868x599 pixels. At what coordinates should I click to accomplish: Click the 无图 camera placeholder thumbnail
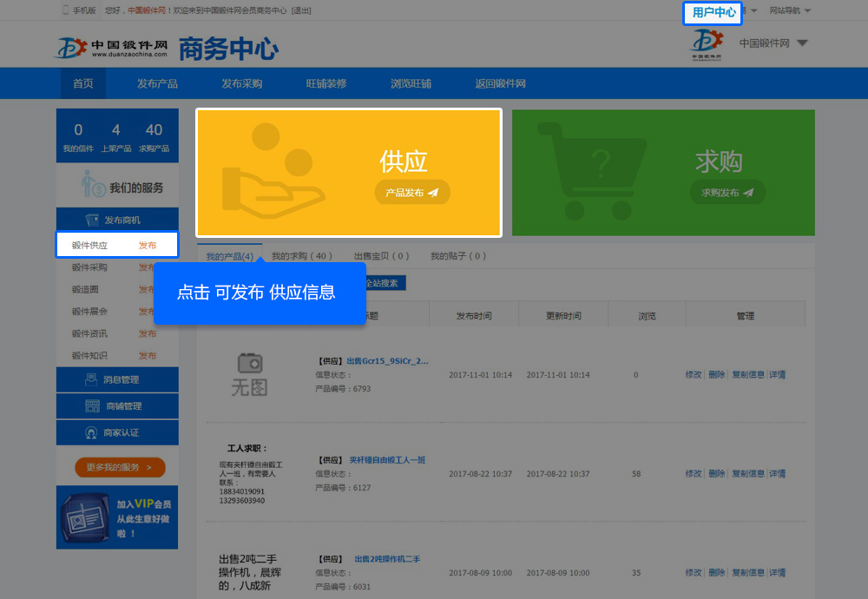pyautogui.click(x=249, y=374)
